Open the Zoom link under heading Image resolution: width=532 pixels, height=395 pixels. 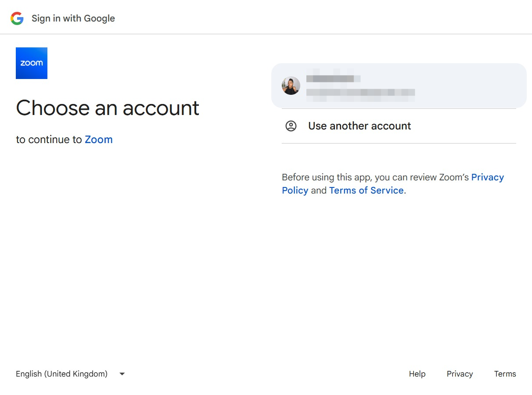99,140
